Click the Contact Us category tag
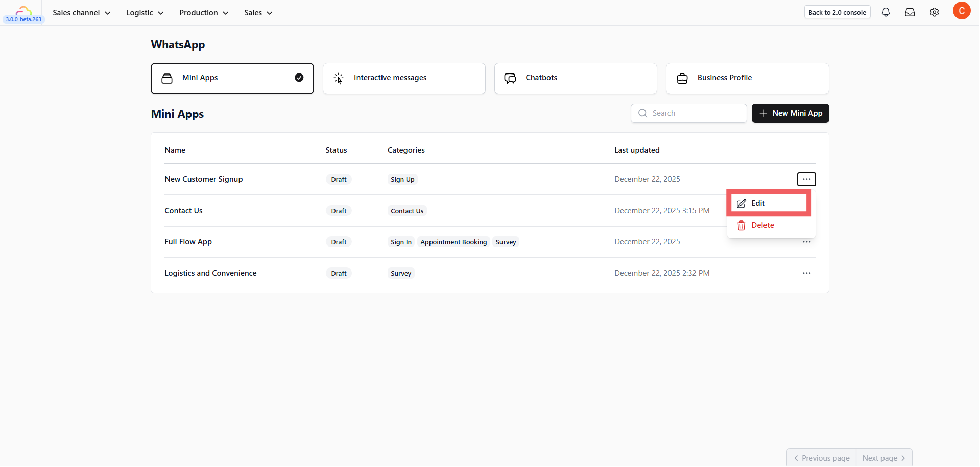 click(407, 211)
